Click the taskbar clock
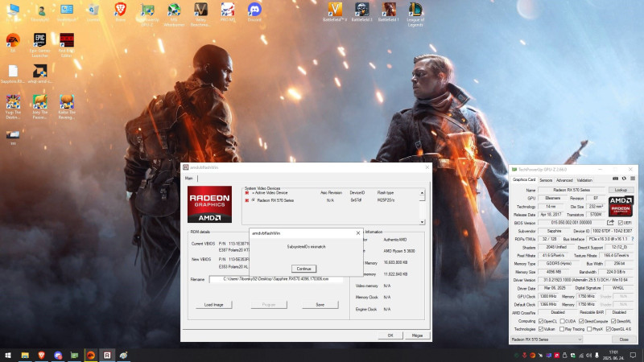Image resolution: width=644 pixels, height=362 pixels. (x=613, y=355)
